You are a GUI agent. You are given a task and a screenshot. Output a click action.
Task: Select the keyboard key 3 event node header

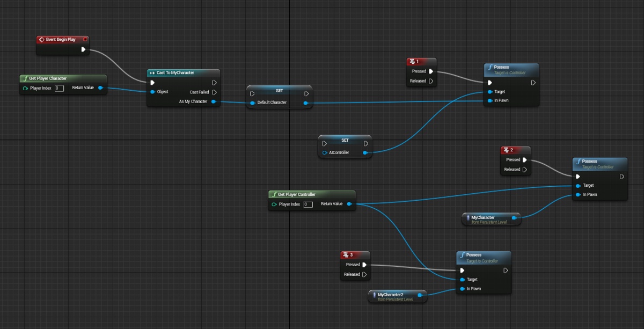pyautogui.click(x=355, y=255)
